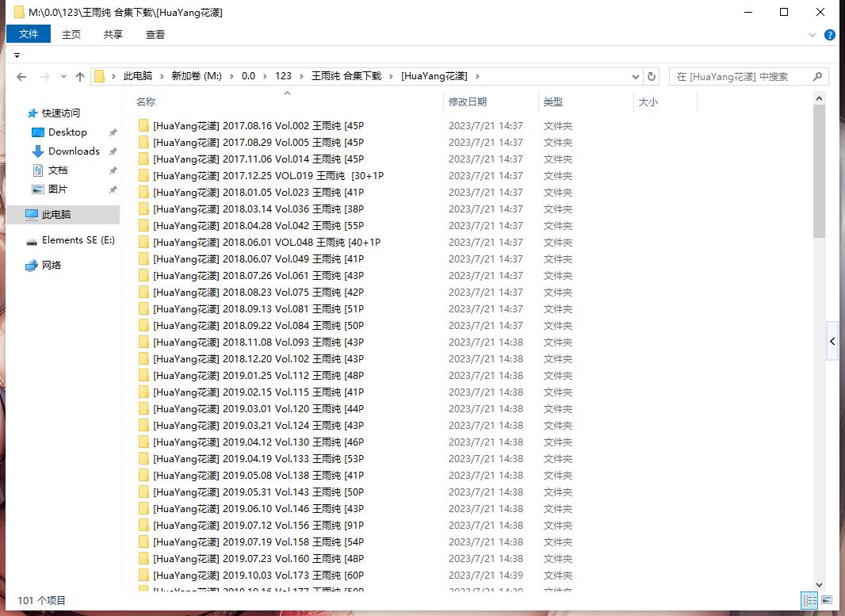Open Downloads in Quick access
This screenshot has height=616, width=845.
74,151
